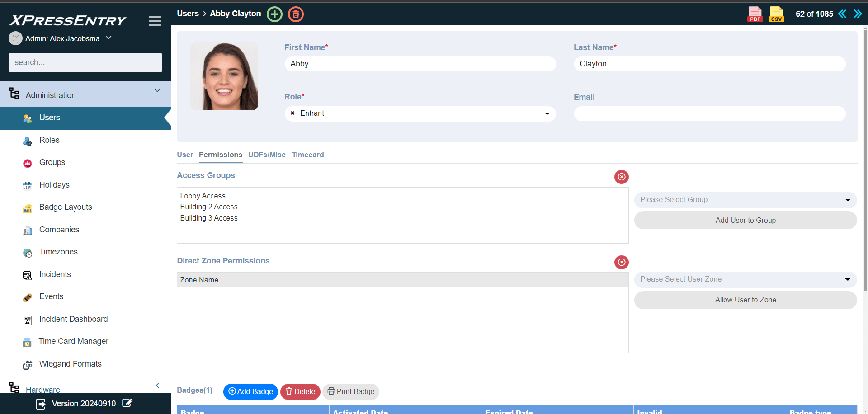Clear Direct Zone Permissions with red X
Viewport: 868px width, 414px height.
click(621, 262)
